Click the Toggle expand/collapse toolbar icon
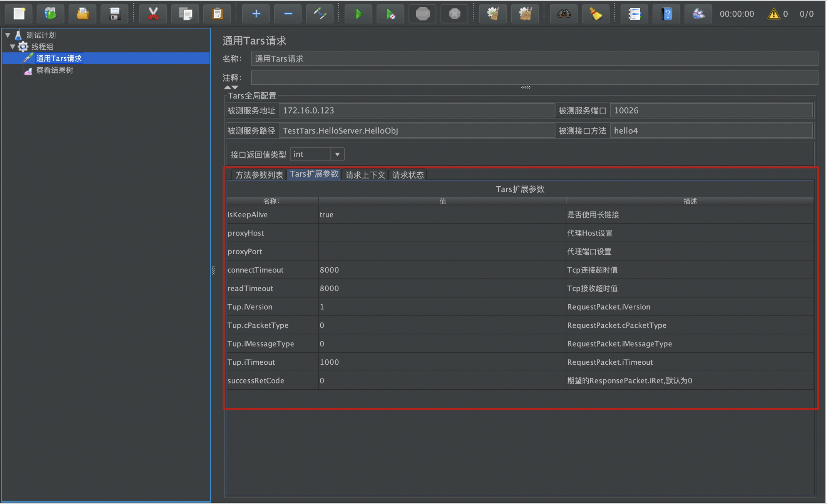 click(320, 14)
